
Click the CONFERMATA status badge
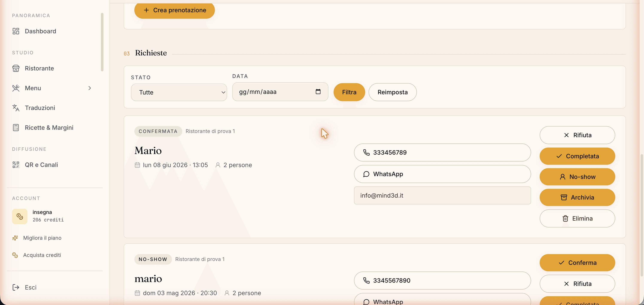pos(158,131)
